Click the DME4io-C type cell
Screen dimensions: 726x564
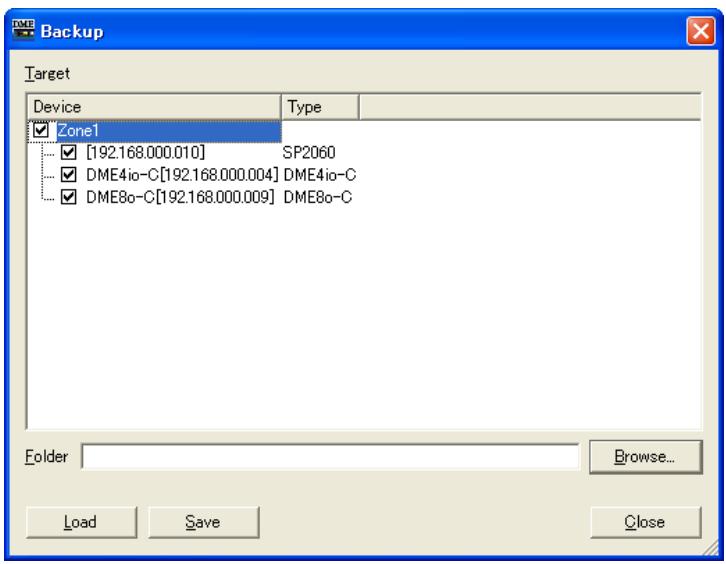coord(319,175)
